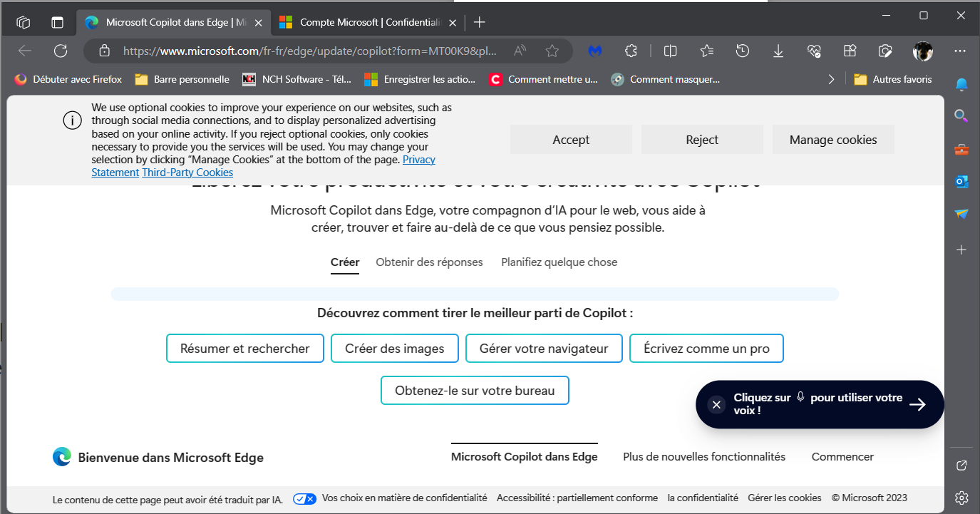Open Débuter avec Firefox bookmark
The image size is (980, 514).
tap(68, 79)
